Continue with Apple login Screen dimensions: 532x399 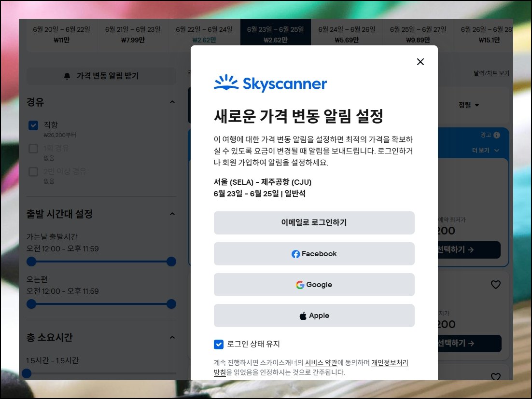[314, 316]
